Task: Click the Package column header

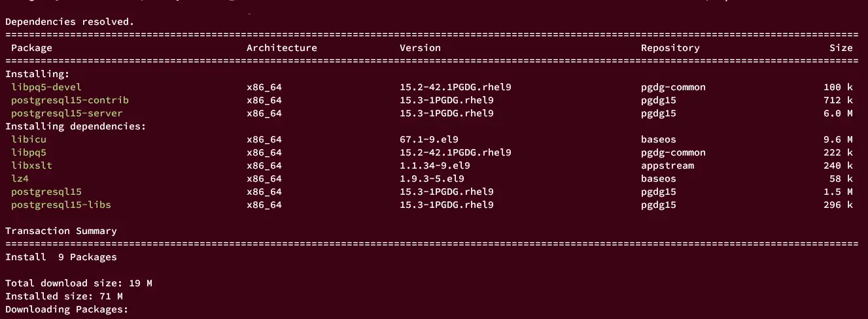Action: click(31, 48)
